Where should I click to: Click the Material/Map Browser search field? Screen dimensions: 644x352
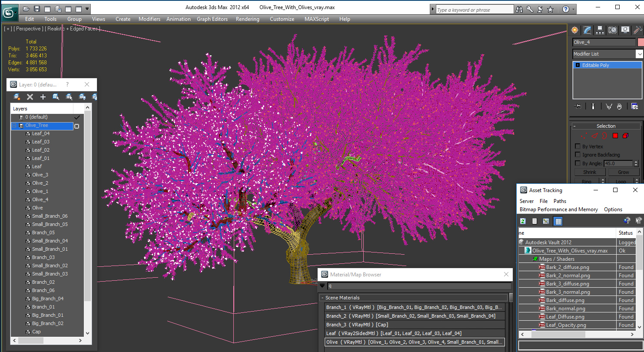tap(419, 286)
